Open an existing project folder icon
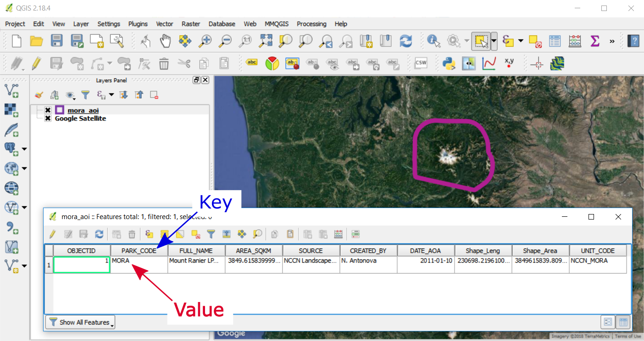Viewport: 644px width, 341px height. click(x=36, y=41)
